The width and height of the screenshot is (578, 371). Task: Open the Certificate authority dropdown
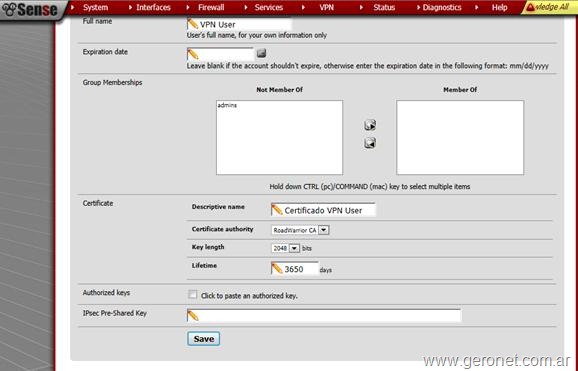(x=300, y=230)
